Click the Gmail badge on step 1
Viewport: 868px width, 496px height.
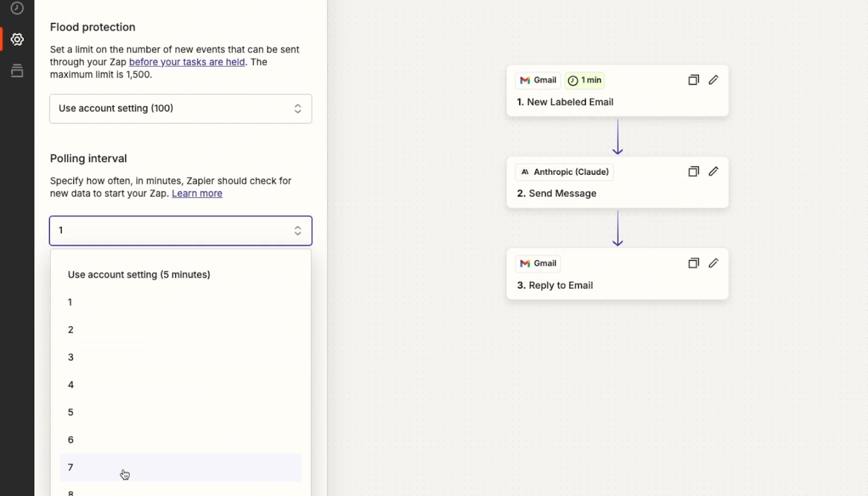coord(538,80)
